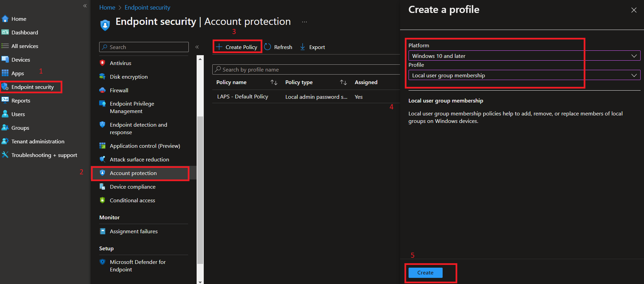
Task: Click the Home breadcrumb link
Action: click(107, 7)
